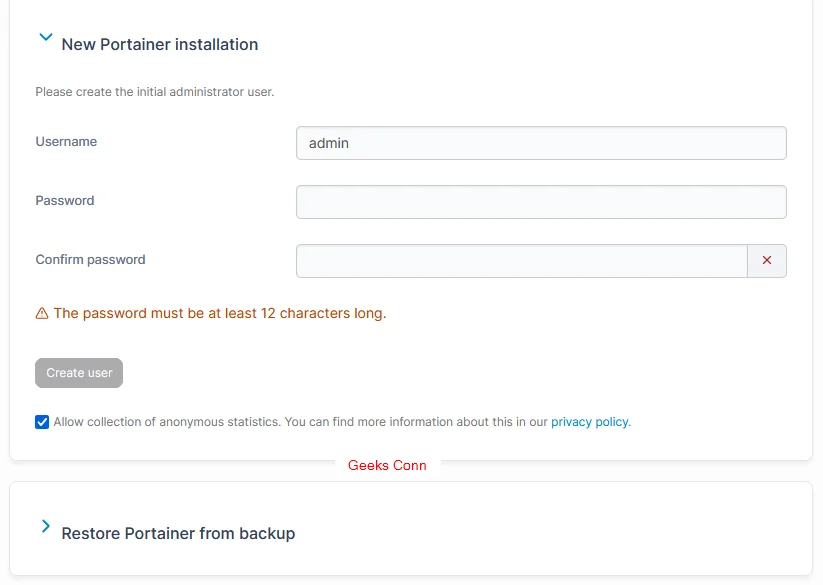This screenshot has height=585, width=823.
Task: Click the password length warning message text
Action: point(220,313)
